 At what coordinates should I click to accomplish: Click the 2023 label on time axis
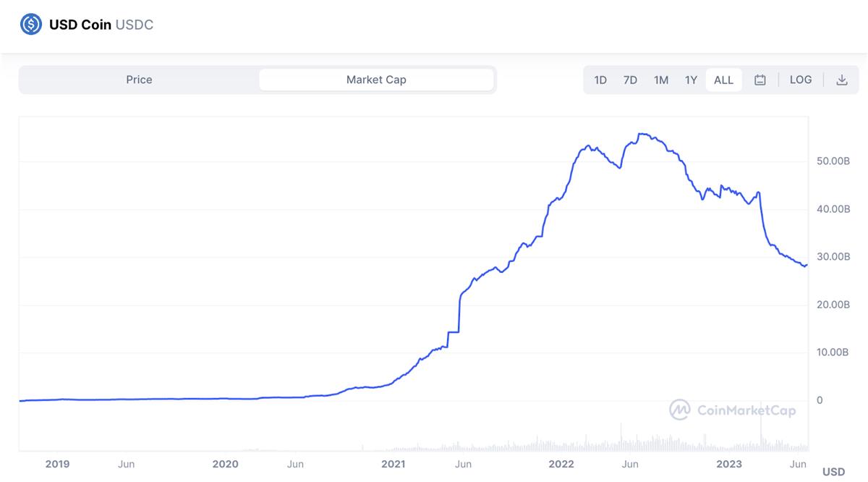coord(728,464)
